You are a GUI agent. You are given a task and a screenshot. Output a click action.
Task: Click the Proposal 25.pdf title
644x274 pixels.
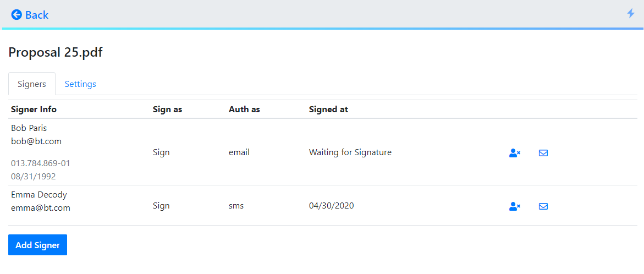tap(56, 52)
